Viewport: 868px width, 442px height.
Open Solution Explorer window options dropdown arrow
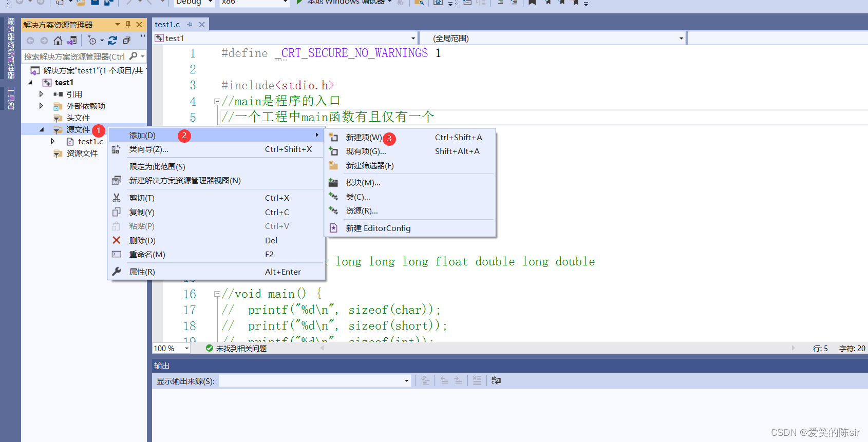[x=118, y=24]
